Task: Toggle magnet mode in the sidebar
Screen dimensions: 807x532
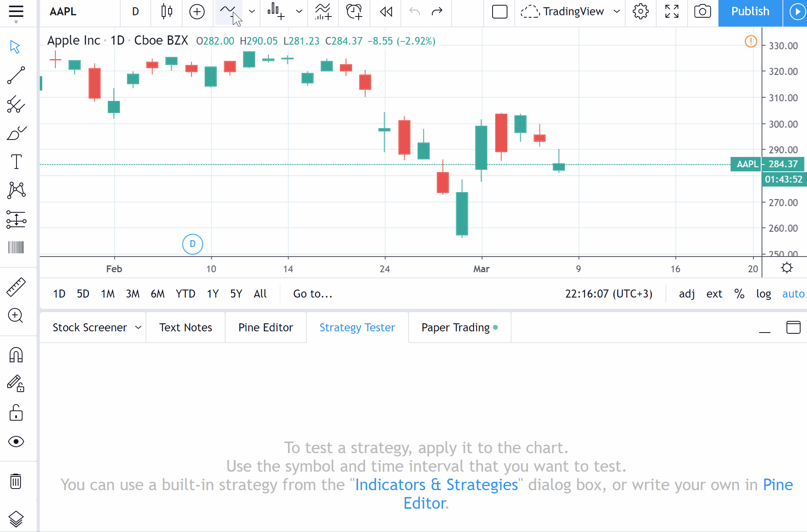Action: tap(16, 355)
